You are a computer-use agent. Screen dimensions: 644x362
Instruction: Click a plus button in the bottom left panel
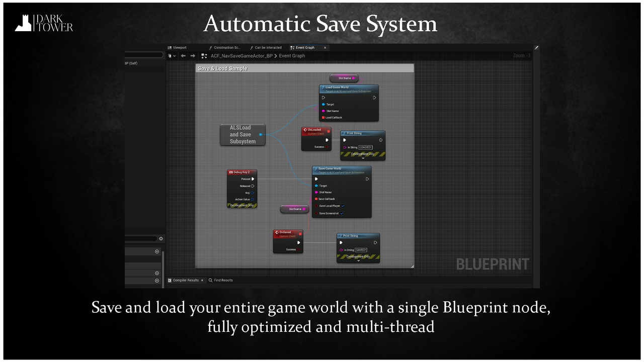[156, 251]
